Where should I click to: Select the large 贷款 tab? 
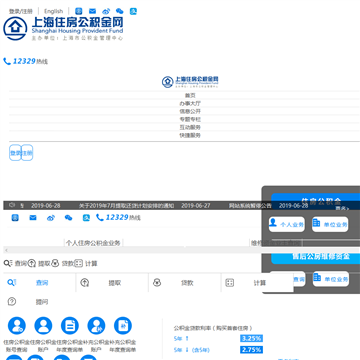tap(185, 283)
